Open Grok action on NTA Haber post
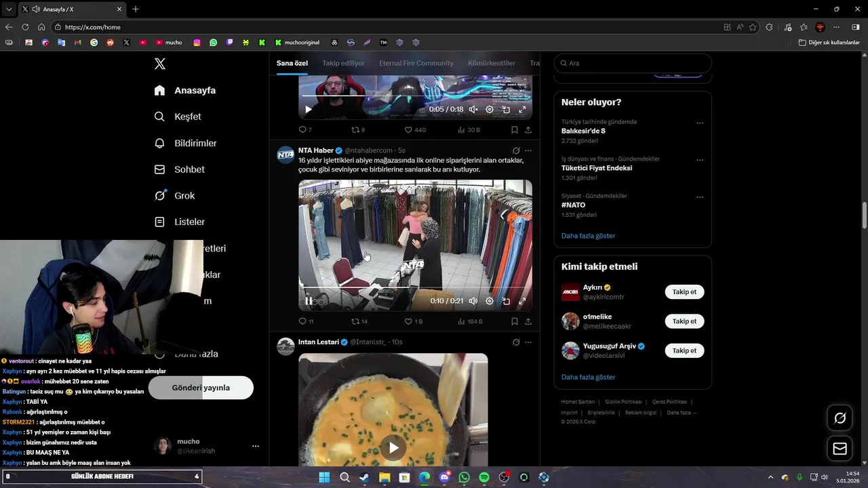Image resolution: width=868 pixels, height=488 pixels. pyautogui.click(x=516, y=150)
